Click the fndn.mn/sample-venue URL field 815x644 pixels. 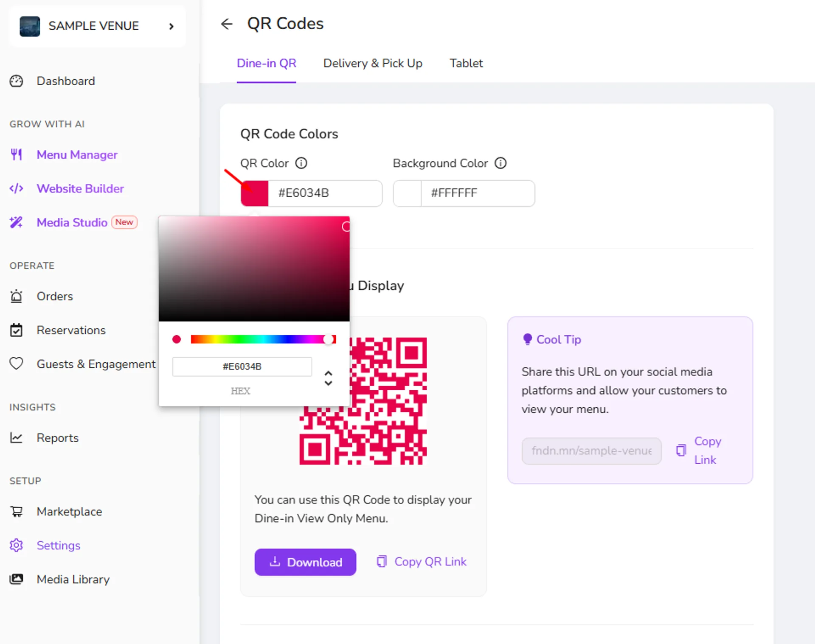591,451
